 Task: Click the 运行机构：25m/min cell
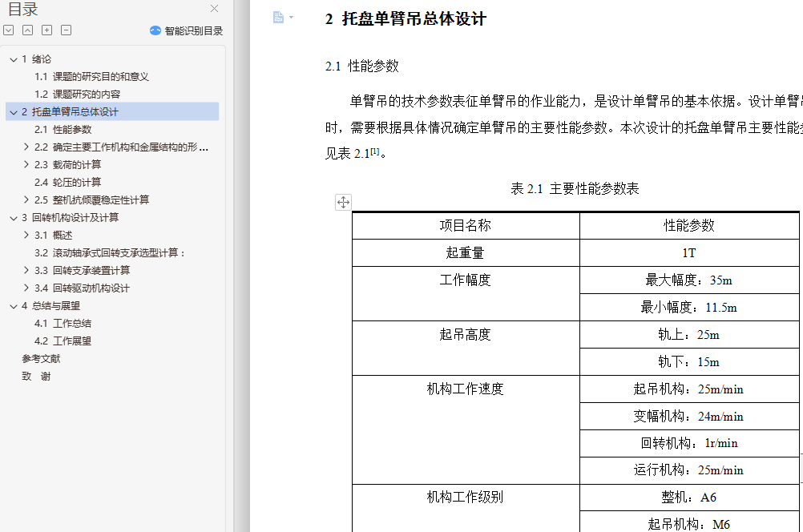tap(689, 470)
